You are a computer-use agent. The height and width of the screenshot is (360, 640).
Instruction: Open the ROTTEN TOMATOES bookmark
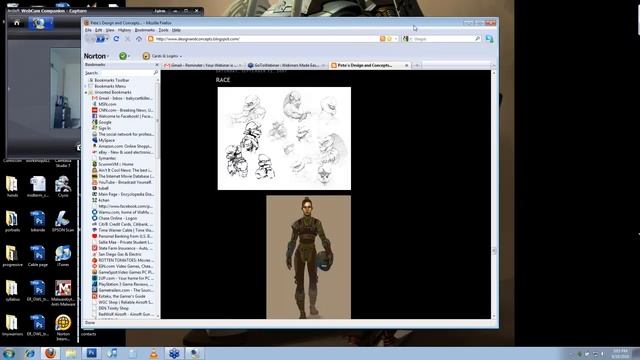(122, 260)
